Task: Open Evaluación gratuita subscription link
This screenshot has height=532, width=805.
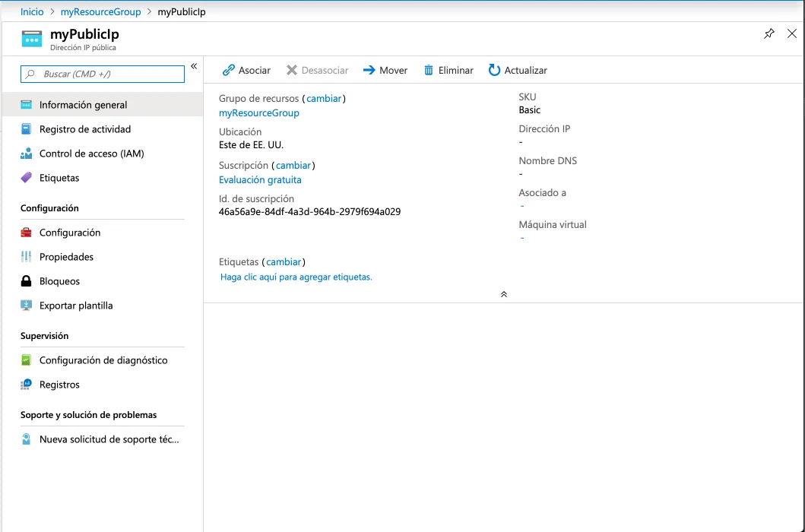Action: [260, 179]
